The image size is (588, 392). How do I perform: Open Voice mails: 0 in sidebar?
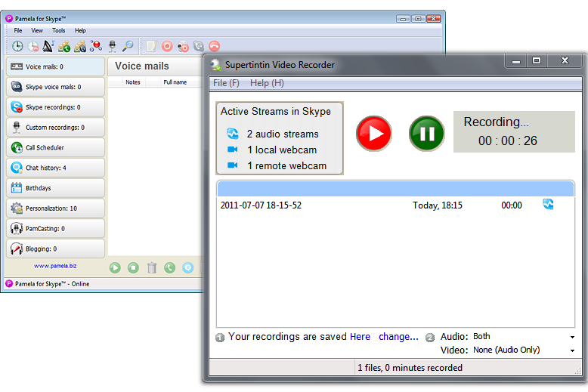pos(55,66)
